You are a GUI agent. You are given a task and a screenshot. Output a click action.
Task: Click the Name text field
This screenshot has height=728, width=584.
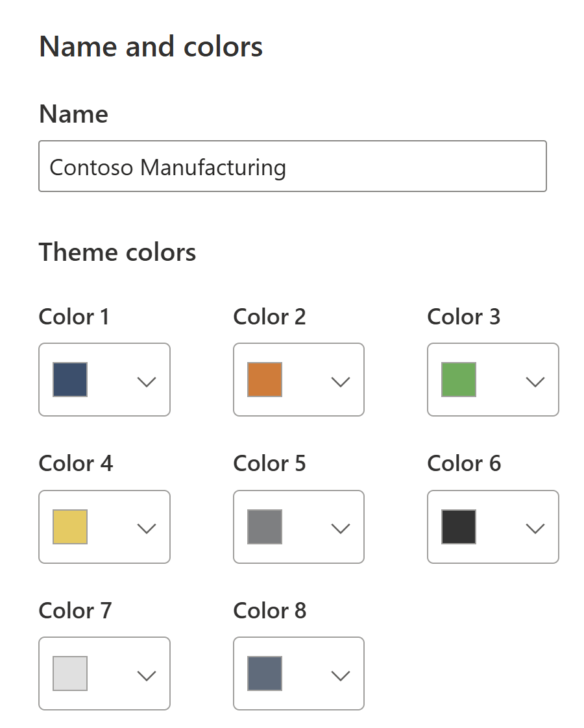(x=292, y=167)
